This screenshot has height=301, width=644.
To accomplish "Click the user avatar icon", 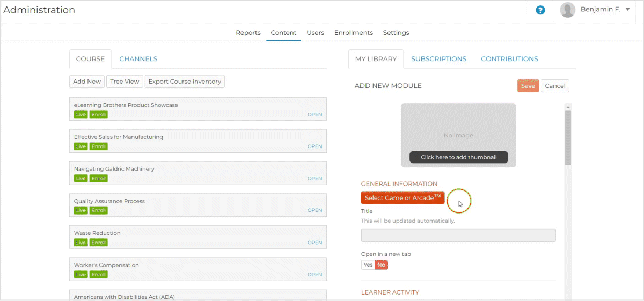I will click(567, 10).
